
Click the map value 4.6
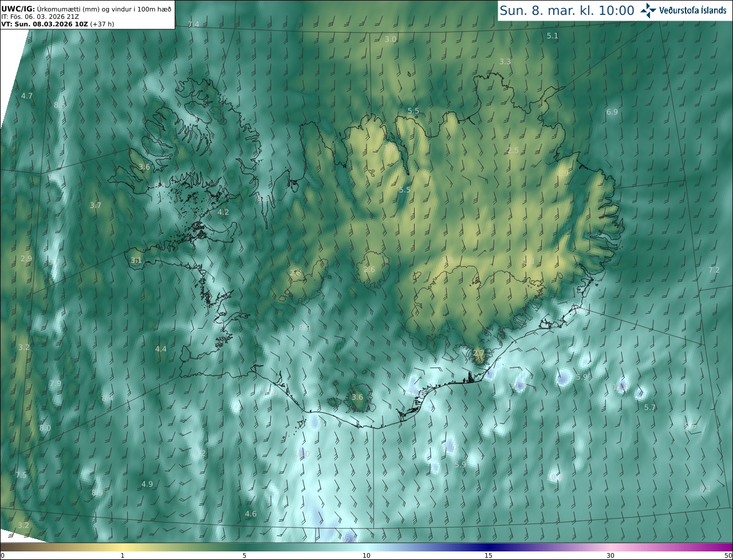coord(251,514)
